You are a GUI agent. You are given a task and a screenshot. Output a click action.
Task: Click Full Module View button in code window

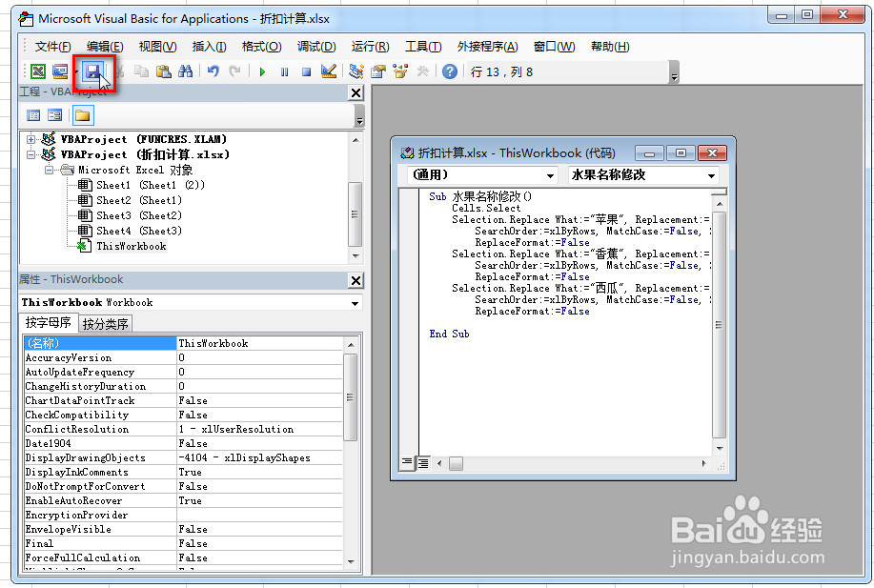pos(423,463)
